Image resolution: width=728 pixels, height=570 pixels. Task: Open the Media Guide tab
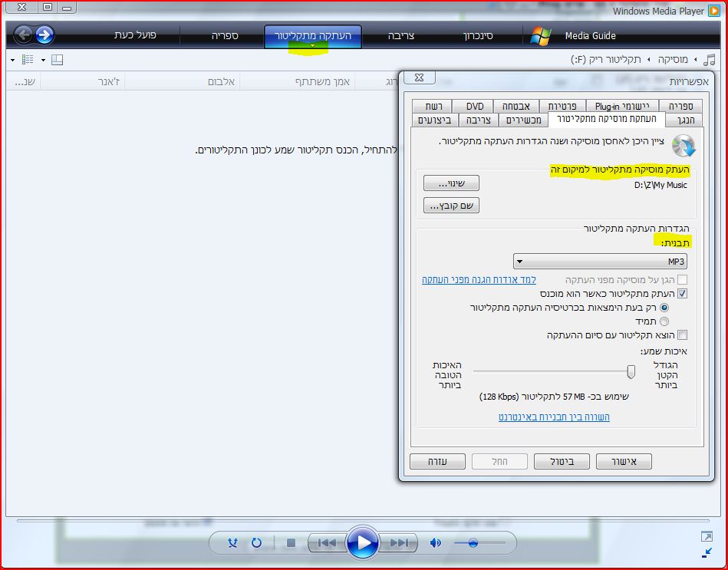pos(590,36)
